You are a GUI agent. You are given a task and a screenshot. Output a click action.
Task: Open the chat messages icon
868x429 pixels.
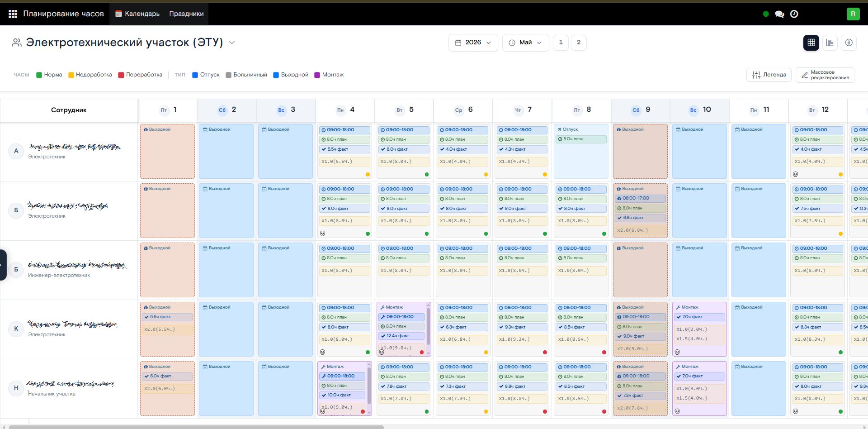click(779, 14)
